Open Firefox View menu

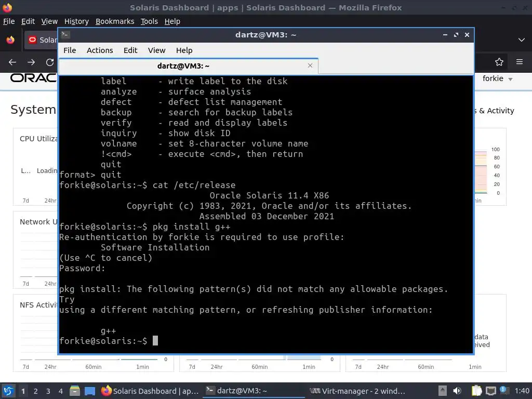tap(49, 21)
